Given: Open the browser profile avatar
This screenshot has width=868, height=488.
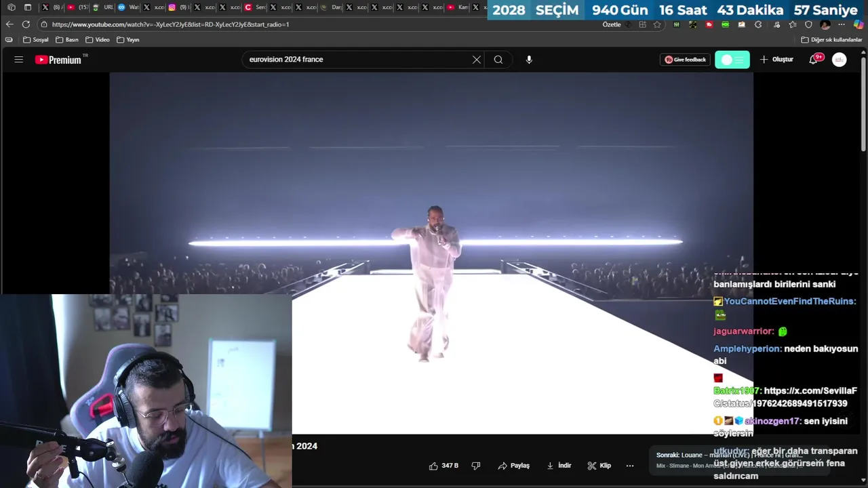Looking at the screenshot, I should (x=825, y=24).
